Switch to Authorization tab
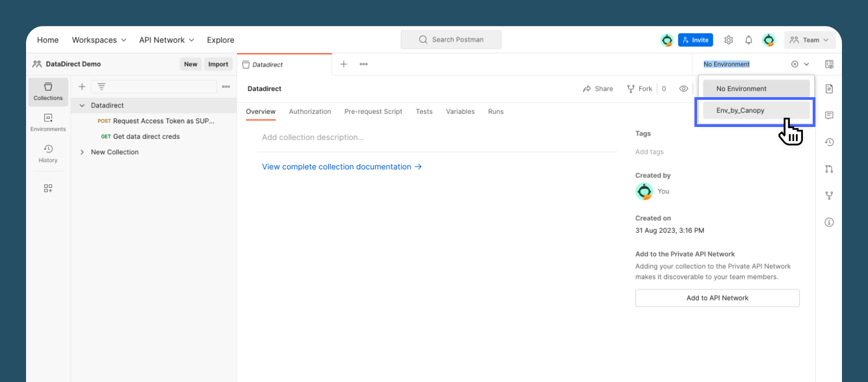The width and height of the screenshot is (868, 382). point(310,112)
